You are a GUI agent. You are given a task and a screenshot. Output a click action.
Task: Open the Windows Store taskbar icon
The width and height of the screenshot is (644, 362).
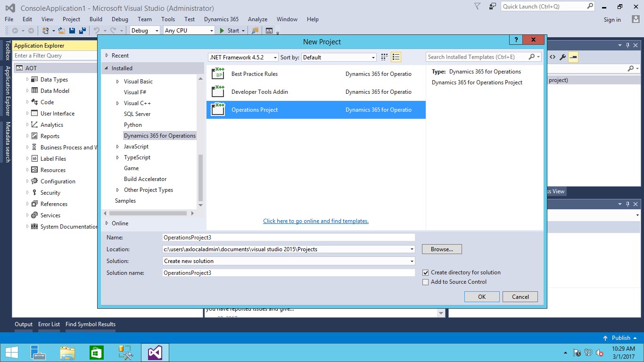pyautogui.click(x=97, y=353)
